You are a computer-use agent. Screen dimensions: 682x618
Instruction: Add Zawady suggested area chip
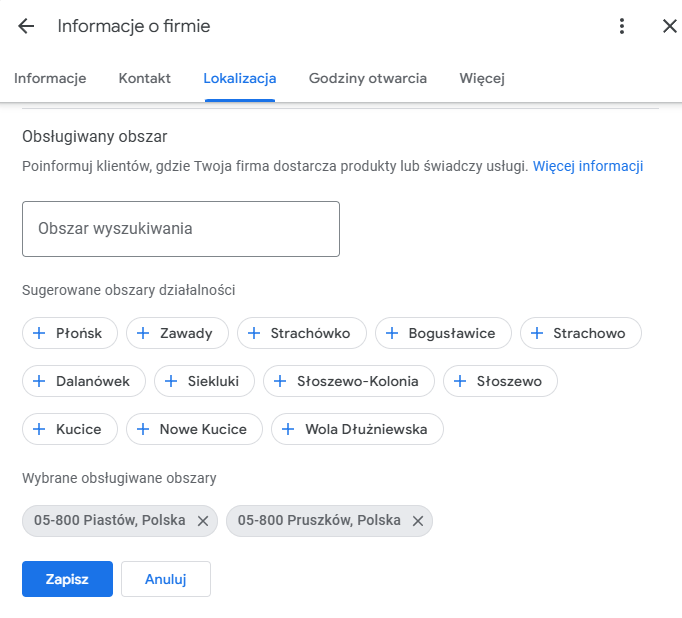point(177,333)
